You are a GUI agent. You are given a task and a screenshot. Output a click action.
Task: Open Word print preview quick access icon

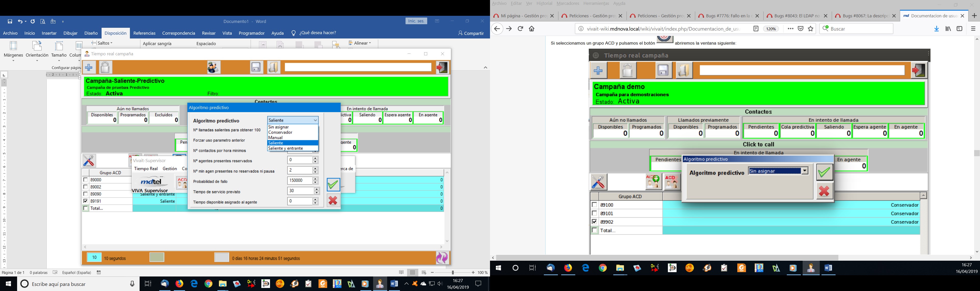coord(43,22)
